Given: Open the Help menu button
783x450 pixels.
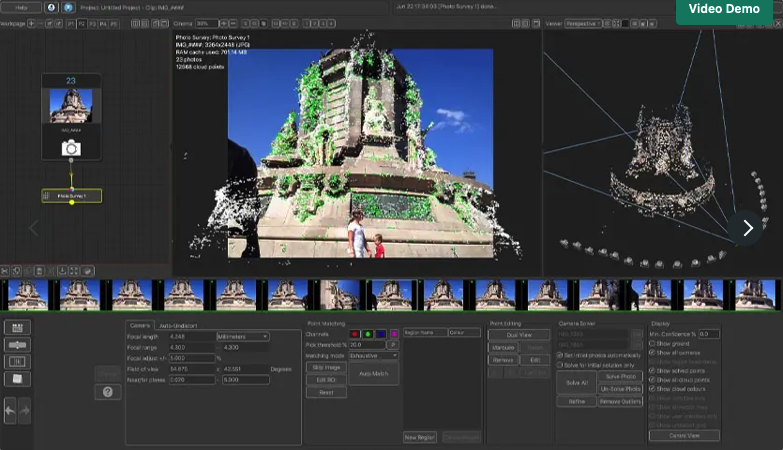Looking at the screenshot, I should click(21, 7).
